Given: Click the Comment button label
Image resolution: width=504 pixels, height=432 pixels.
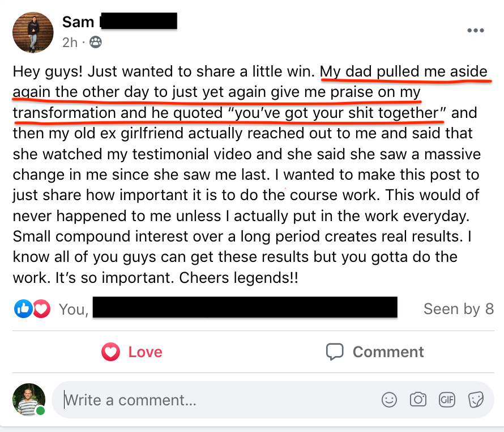Looking at the screenshot, I should (388, 352).
